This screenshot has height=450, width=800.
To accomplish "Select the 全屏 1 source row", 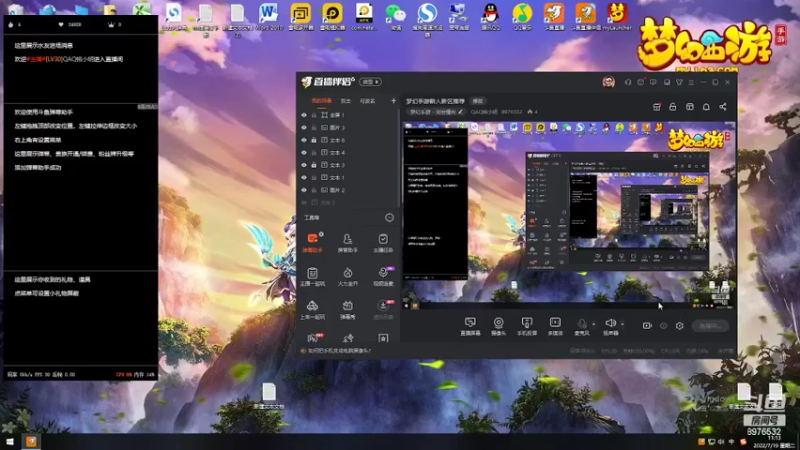I will tap(349, 115).
